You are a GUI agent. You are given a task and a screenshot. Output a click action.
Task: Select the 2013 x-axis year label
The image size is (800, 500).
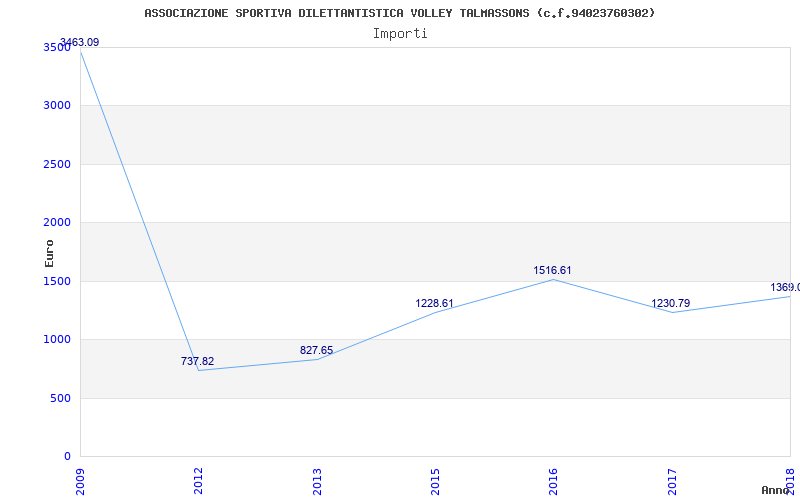pyautogui.click(x=317, y=481)
